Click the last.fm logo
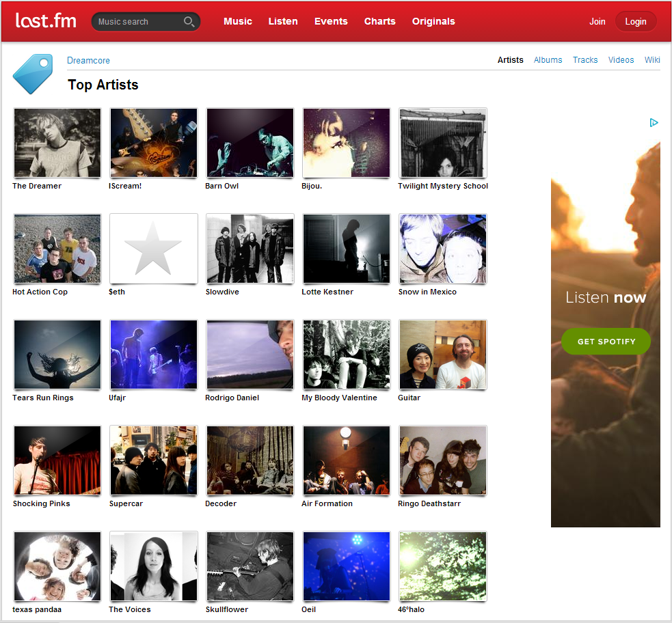 click(46, 20)
